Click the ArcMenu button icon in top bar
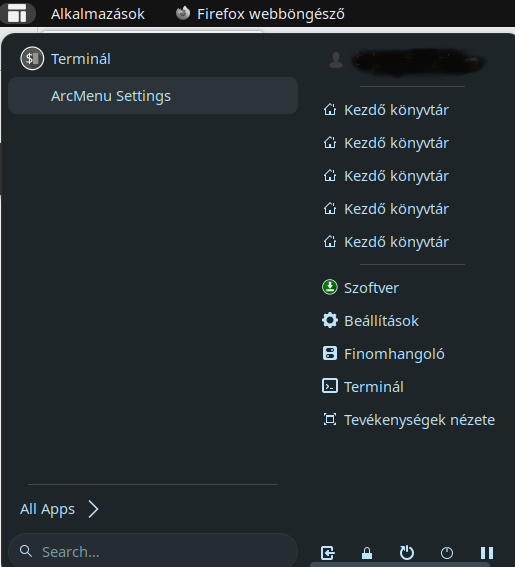Image resolution: width=515 pixels, height=567 pixels. [x=17, y=13]
